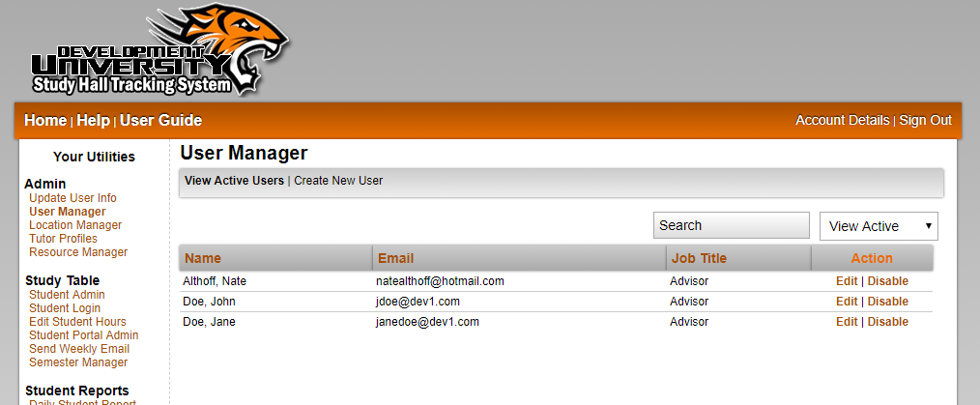The image size is (980, 405).
Task: Disable user Althoff, Nate
Action: tap(887, 281)
